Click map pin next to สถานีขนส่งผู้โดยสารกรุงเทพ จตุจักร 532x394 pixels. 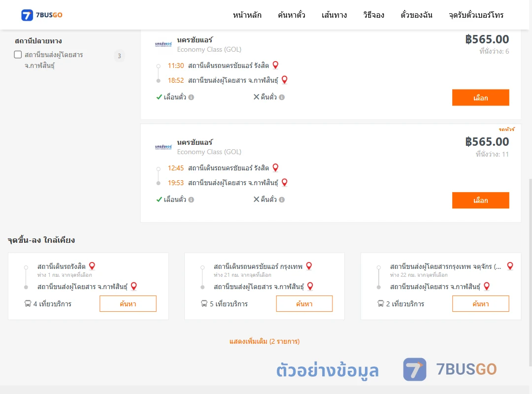(510, 266)
